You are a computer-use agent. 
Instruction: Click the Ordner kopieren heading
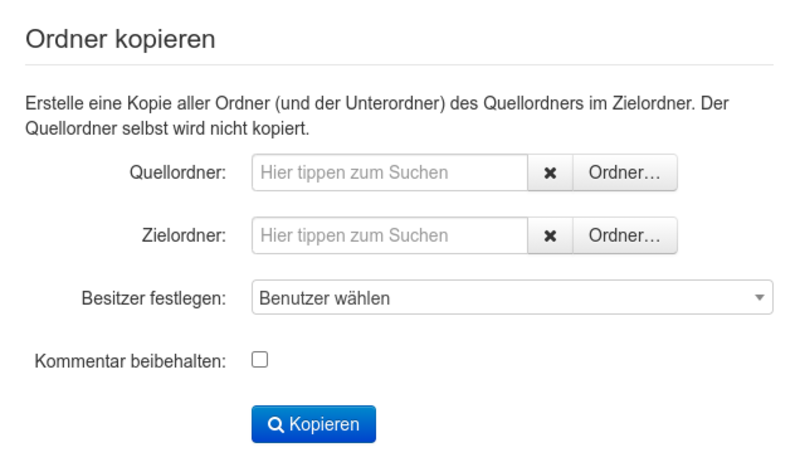point(120,40)
